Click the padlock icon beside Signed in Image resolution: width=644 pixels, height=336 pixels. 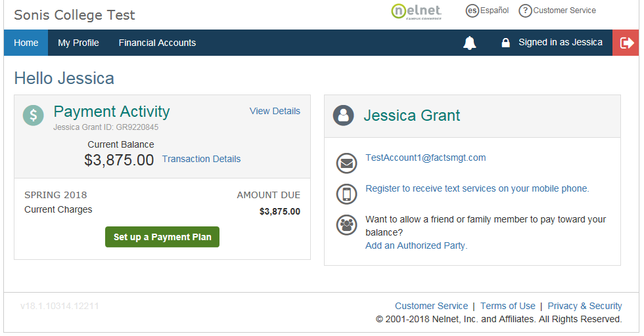click(x=505, y=43)
